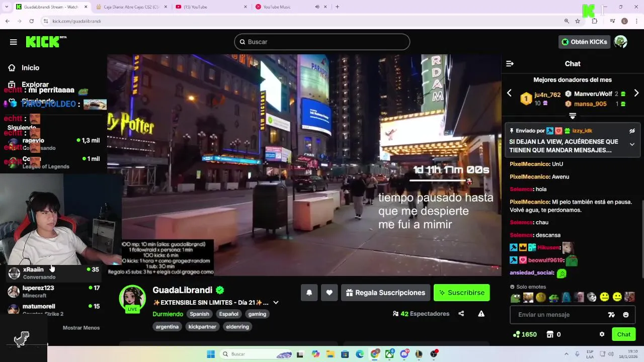The height and width of the screenshot is (362, 644).
Task: Open the 7TV emote picker
Action: tap(611, 315)
